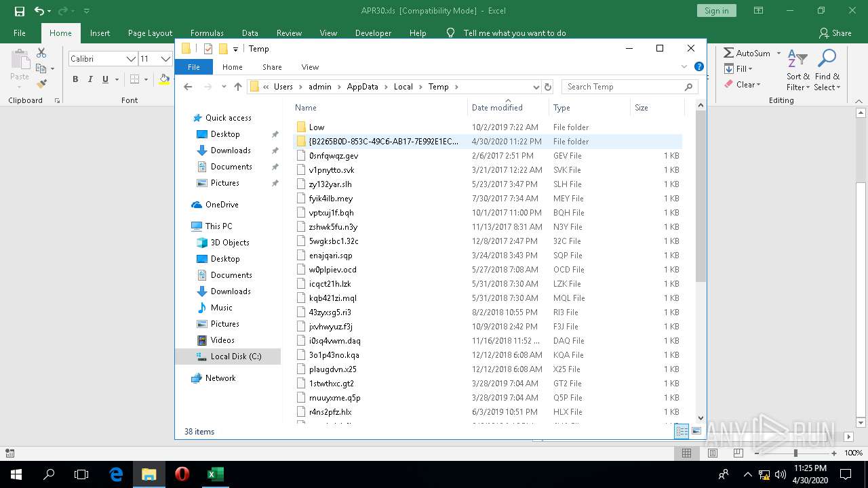868x488 pixels.
Task: Refresh the Temp folder view
Action: click(548, 87)
